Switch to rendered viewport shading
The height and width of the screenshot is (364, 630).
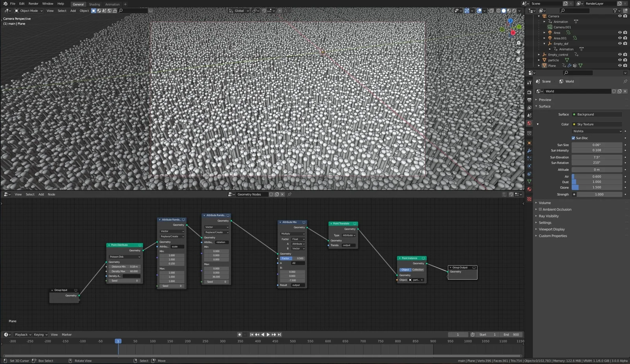pyautogui.click(x=514, y=11)
